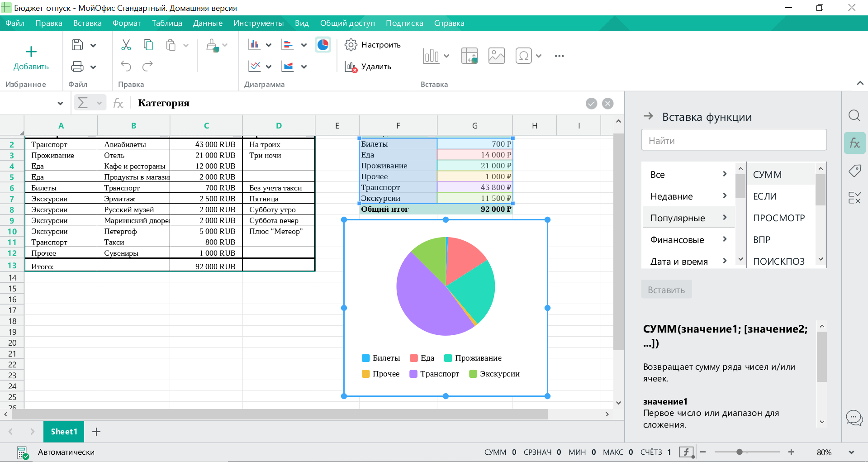Toggle the Автоматически calculation mode icon
This screenshot has width=868, height=462.
23,452
